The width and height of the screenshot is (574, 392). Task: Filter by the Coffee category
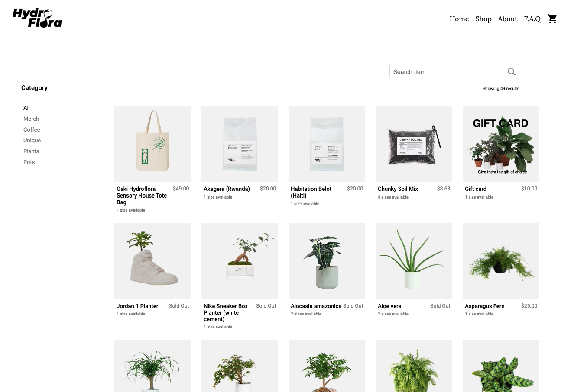[x=32, y=129]
